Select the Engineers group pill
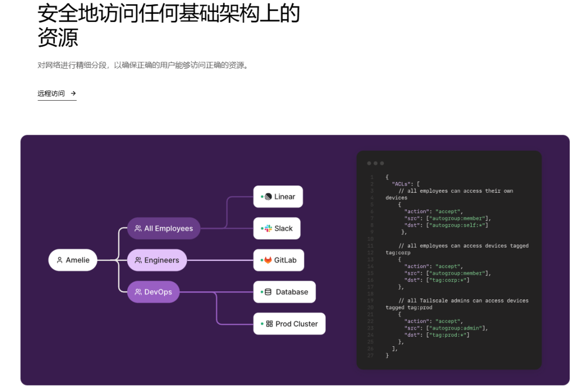This screenshot has width=575, height=392. 157,260
